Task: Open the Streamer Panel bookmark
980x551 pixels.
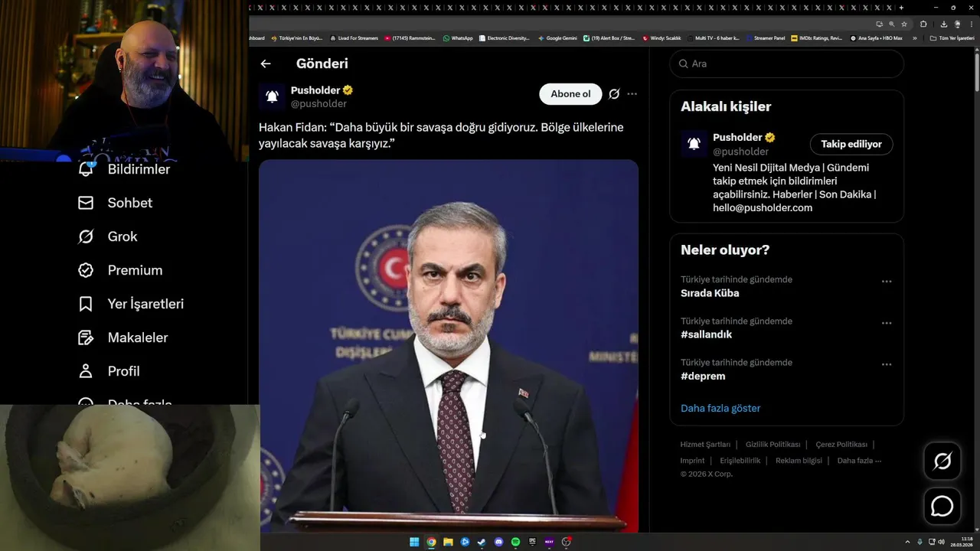Action: click(766, 37)
